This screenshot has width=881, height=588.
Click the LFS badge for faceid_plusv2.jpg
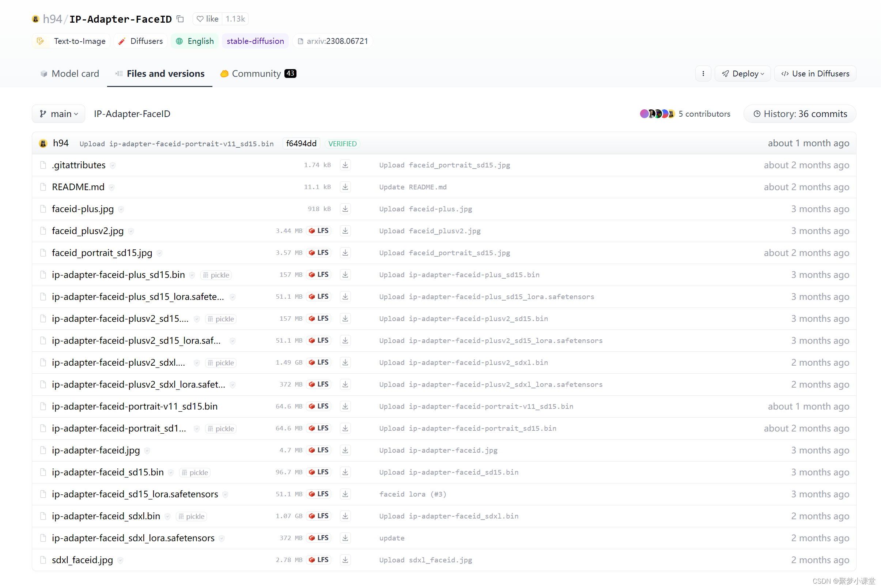point(319,231)
